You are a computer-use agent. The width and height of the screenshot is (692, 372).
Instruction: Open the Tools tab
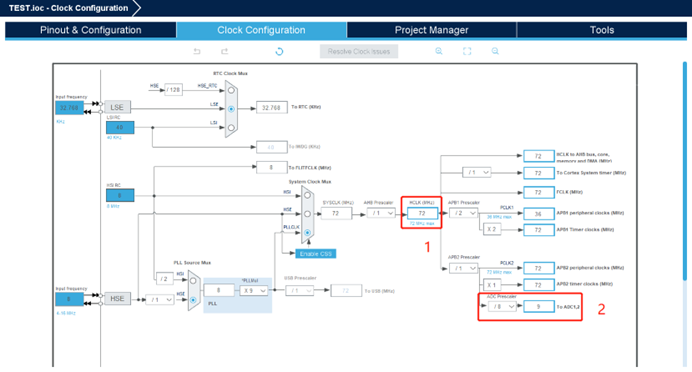pyautogui.click(x=602, y=30)
